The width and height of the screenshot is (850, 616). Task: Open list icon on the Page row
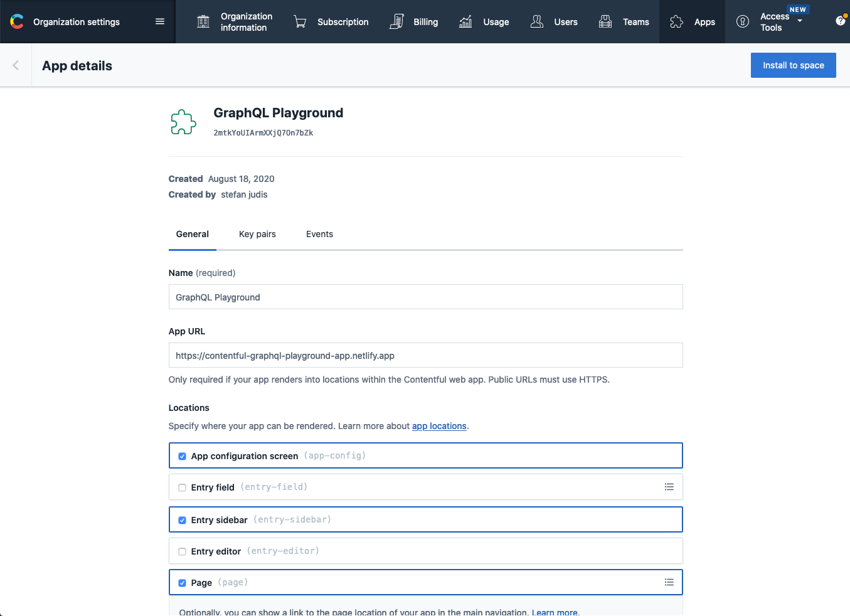(669, 582)
